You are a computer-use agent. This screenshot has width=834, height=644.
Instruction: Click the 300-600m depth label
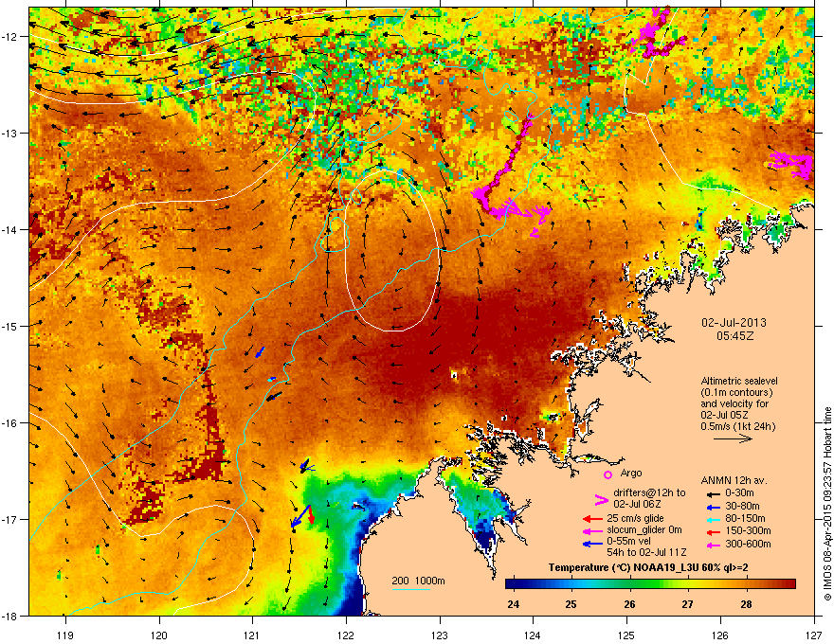pyautogui.click(x=748, y=545)
